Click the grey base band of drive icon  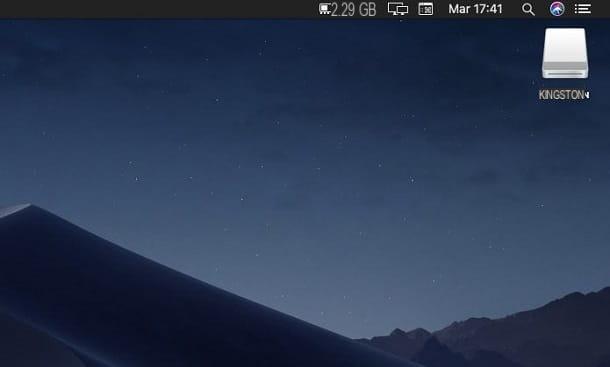[x=565, y=73]
